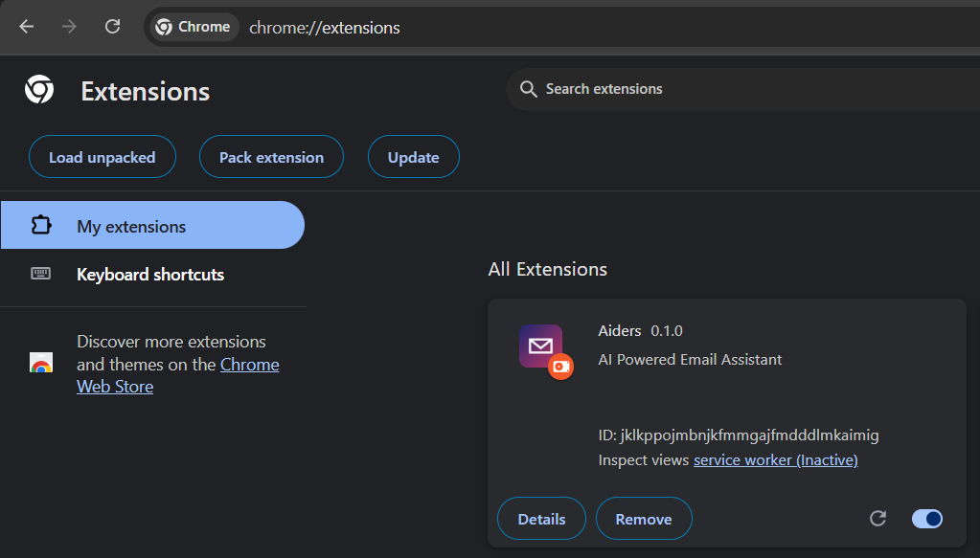Click the Pack extension button
This screenshot has height=558, width=980.
(271, 157)
